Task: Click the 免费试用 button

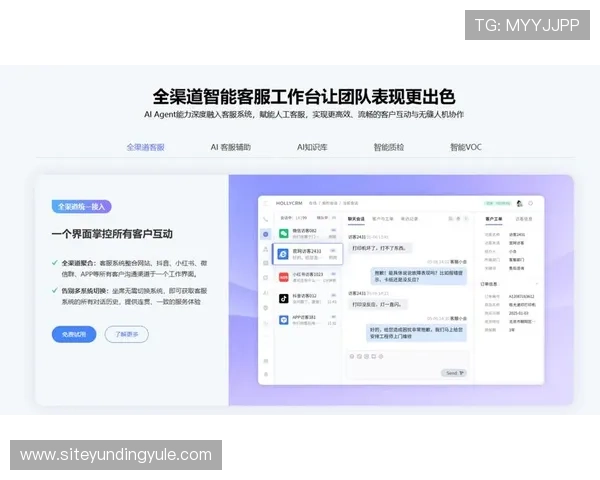Action: coord(74,334)
